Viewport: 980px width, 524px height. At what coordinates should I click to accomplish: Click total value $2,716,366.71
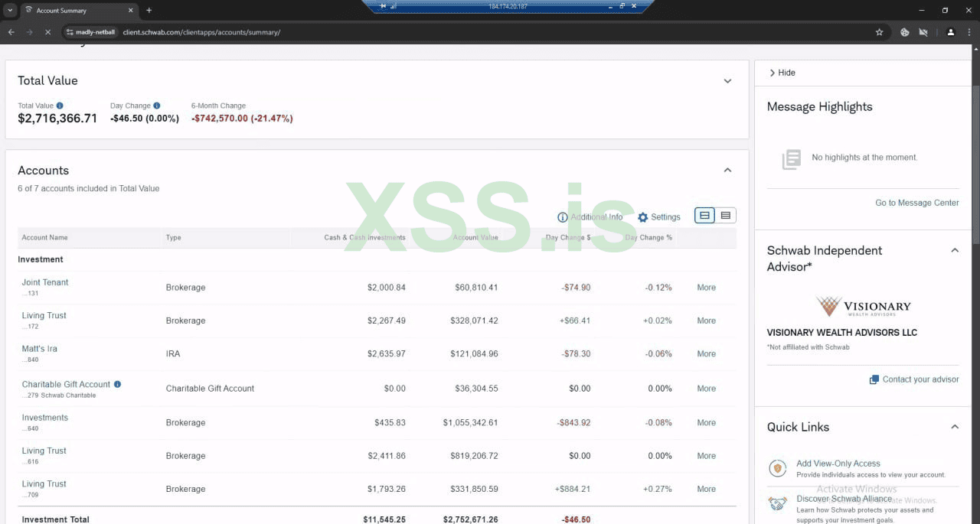pyautogui.click(x=57, y=119)
